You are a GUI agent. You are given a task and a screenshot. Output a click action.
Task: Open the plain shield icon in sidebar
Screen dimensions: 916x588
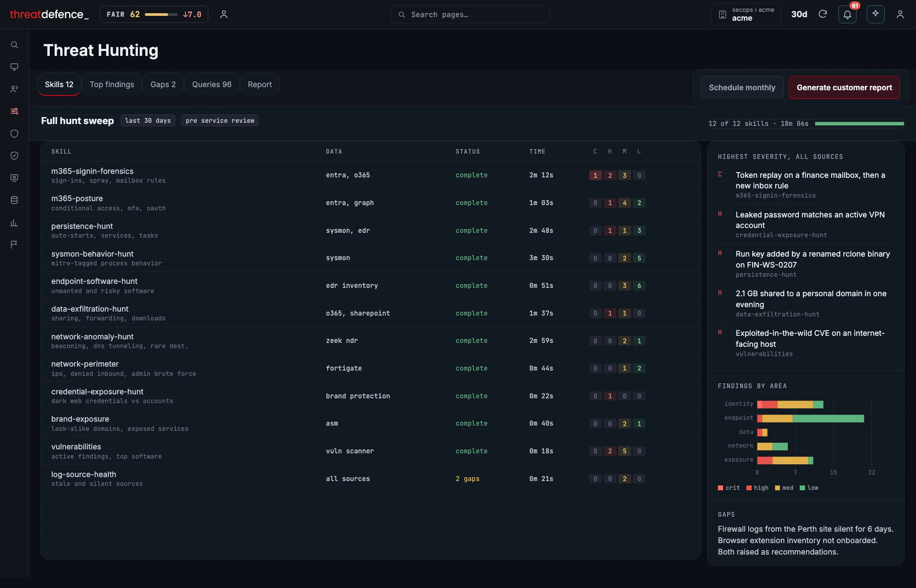point(14,133)
